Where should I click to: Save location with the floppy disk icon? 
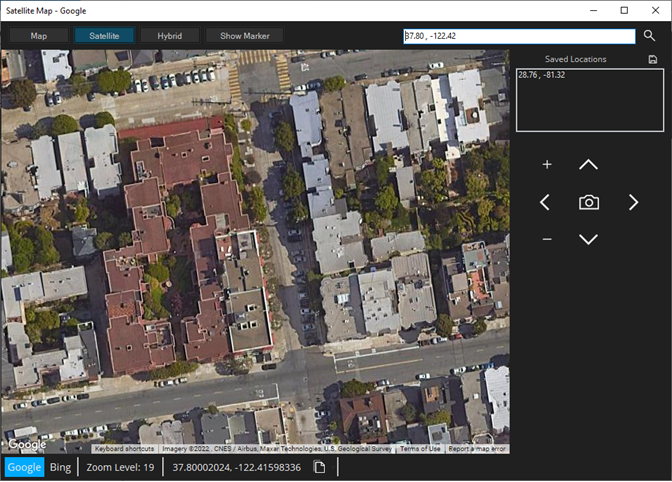click(x=652, y=59)
